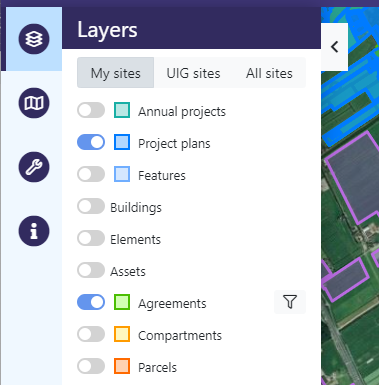
Task: Click the Annual projects label
Action: (x=182, y=112)
